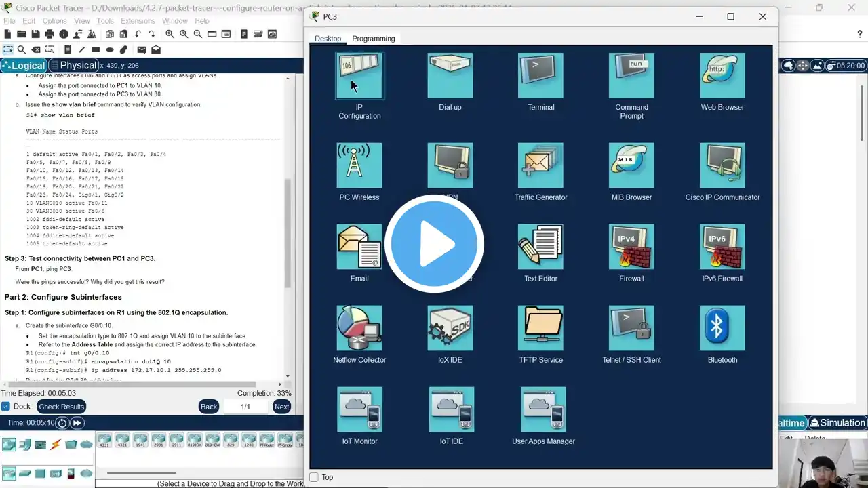Click the Power Cycle Devices button
The height and width of the screenshot is (488, 868).
[62, 423]
